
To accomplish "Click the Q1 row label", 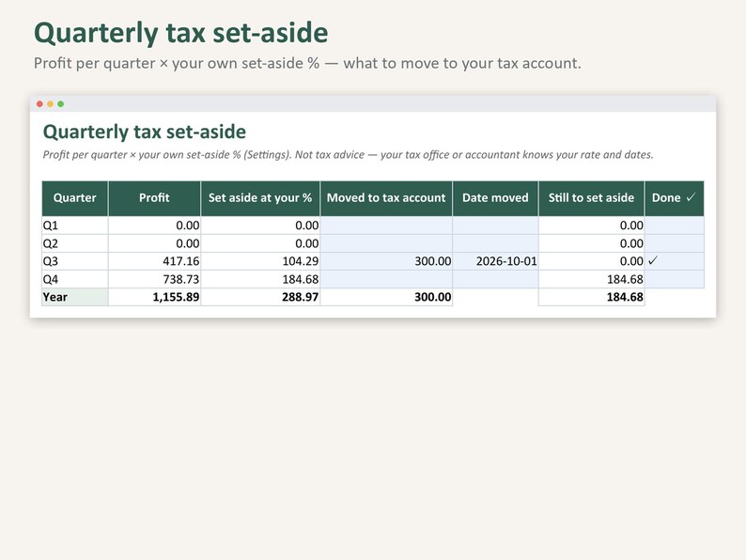I will pos(75,226).
